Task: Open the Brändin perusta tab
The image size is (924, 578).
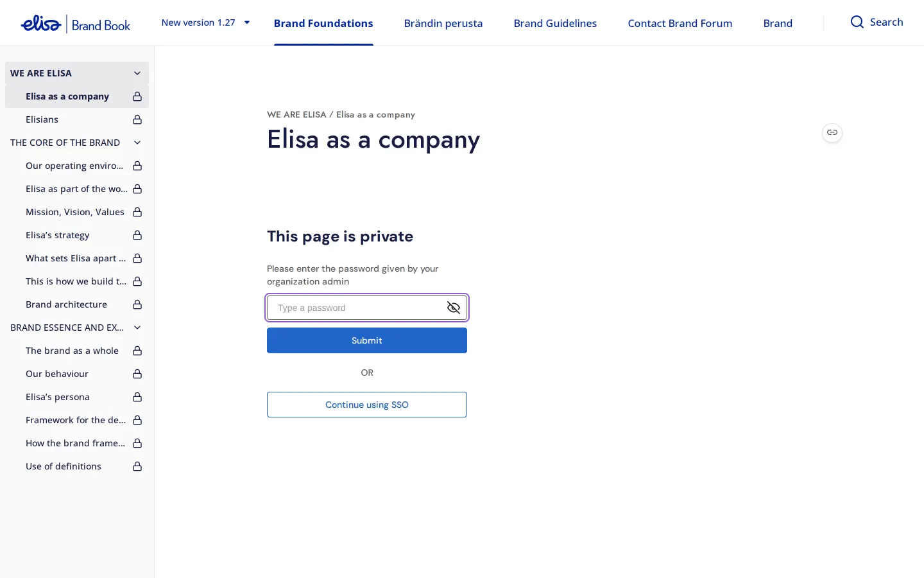Action: point(443,23)
